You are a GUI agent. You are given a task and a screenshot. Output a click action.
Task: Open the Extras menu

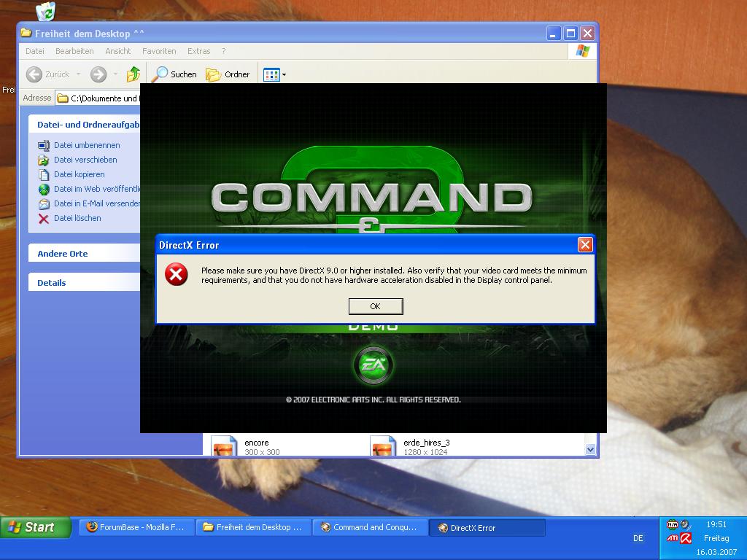pos(198,51)
